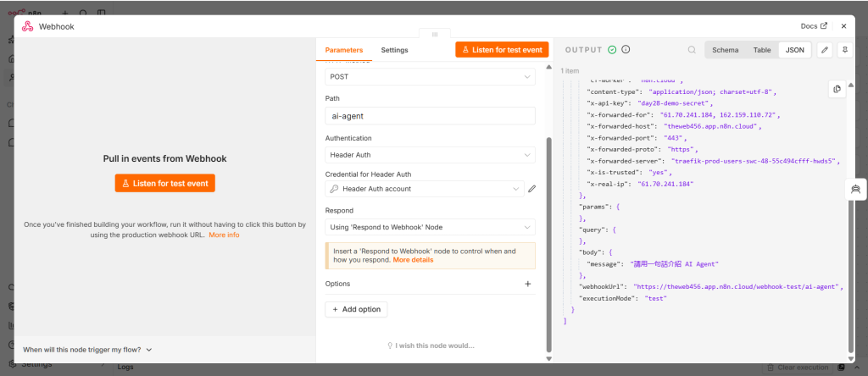The width and height of the screenshot is (868, 376).
Task: Click the Path input field
Action: point(430,116)
